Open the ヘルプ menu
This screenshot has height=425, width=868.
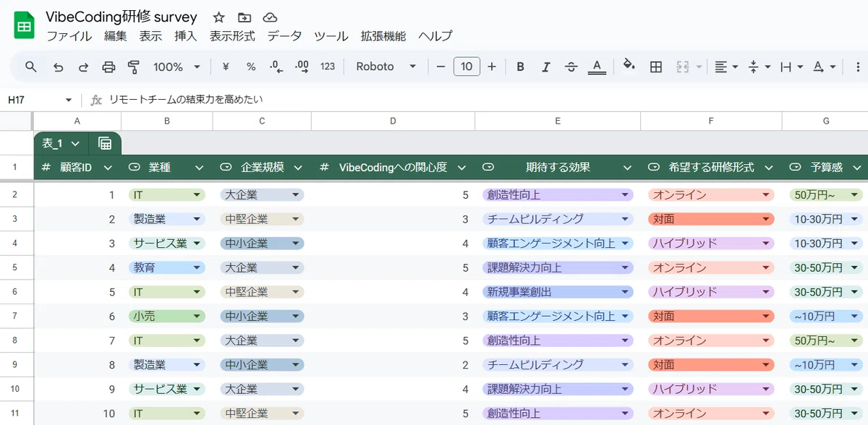coord(435,36)
